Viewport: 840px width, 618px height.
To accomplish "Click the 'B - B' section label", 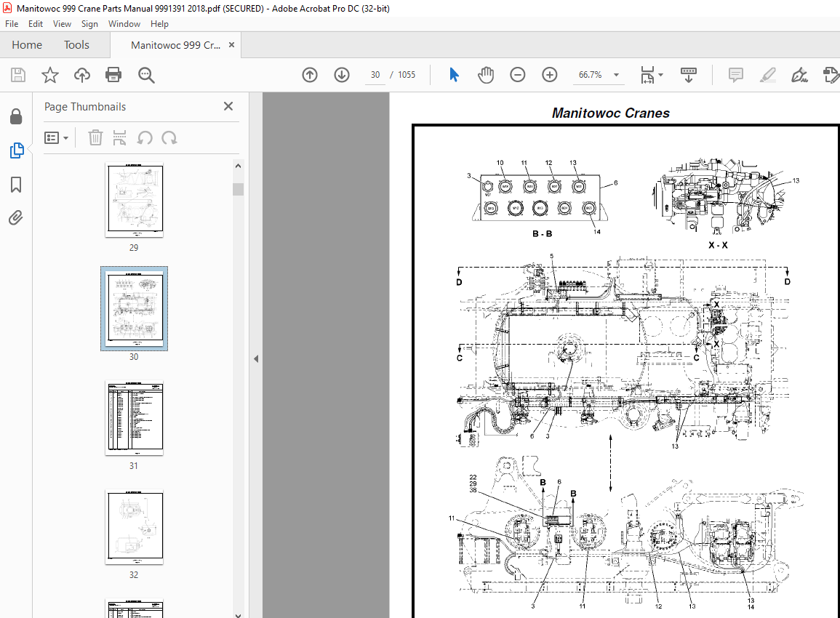I will pyautogui.click(x=542, y=234).
